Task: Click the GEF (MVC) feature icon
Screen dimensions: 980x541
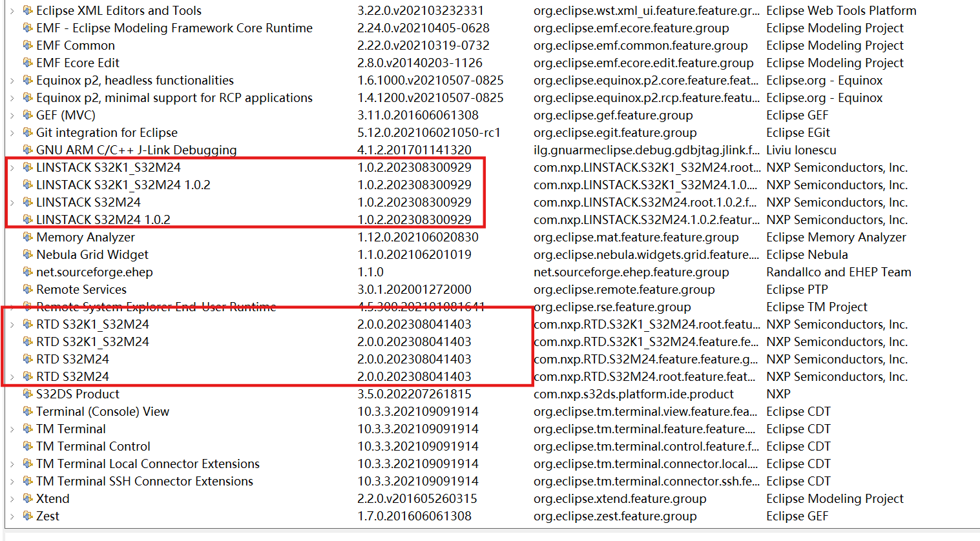Action: (x=27, y=115)
